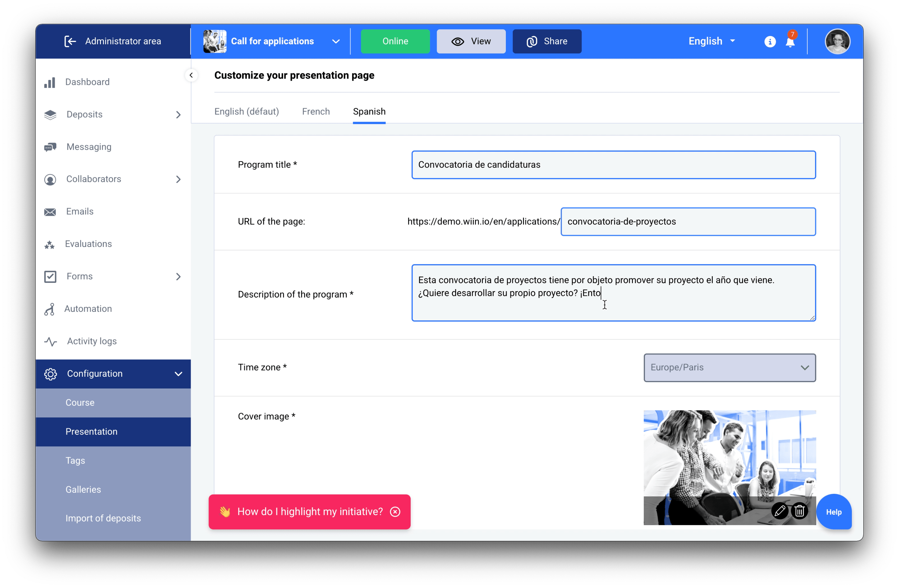
Task: Go to Administrator area
Action: coord(113,41)
